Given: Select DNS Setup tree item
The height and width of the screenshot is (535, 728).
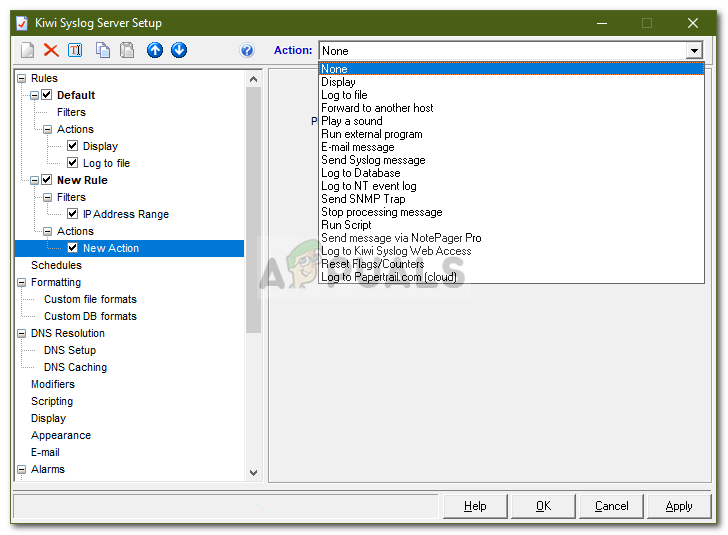Looking at the screenshot, I should [70, 350].
